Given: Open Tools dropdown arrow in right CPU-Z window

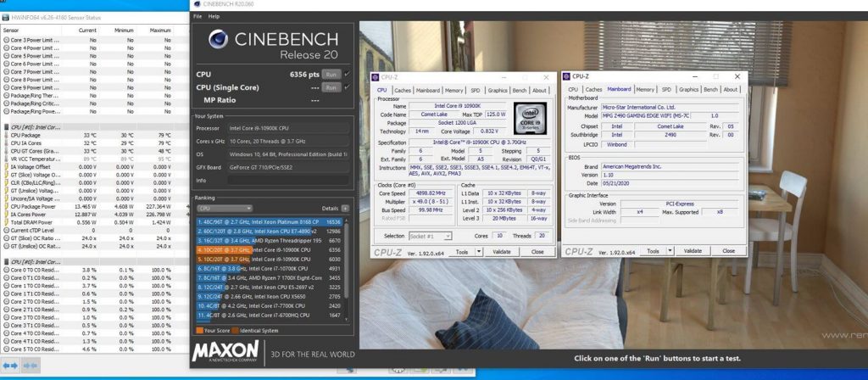Looking at the screenshot, I should [670, 251].
